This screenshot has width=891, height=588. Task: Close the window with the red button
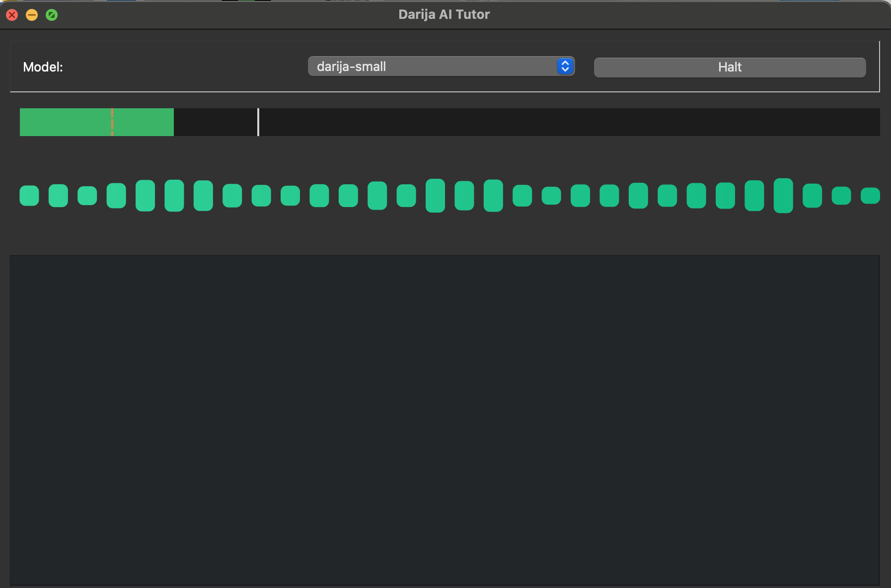12,15
